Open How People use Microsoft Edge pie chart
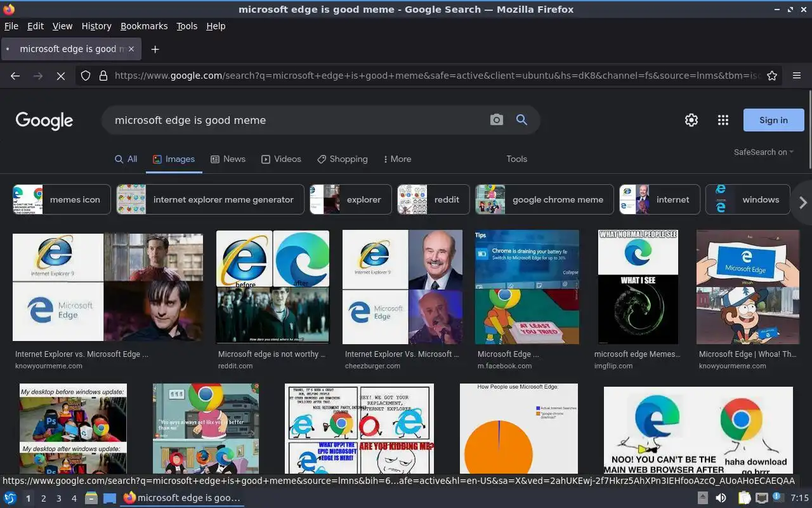 [x=519, y=429]
